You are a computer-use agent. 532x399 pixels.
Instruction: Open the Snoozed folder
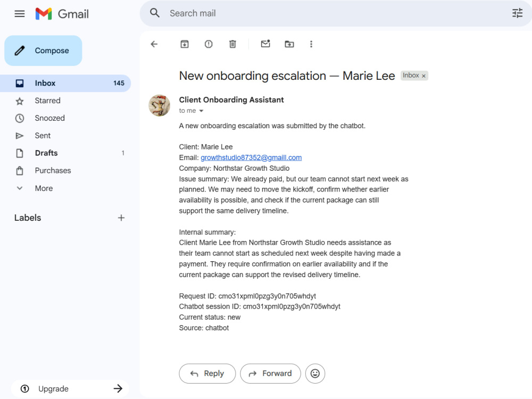point(65,118)
